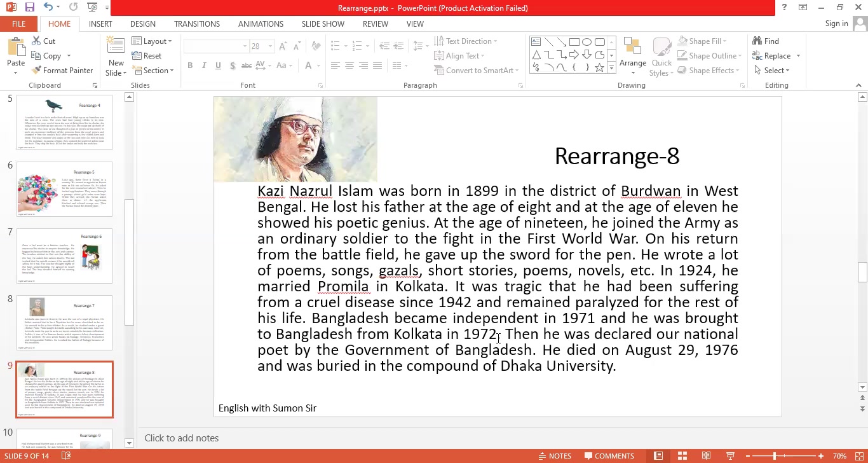Click the Copy button
868x463 pixels.
click(x=46, y=55)
